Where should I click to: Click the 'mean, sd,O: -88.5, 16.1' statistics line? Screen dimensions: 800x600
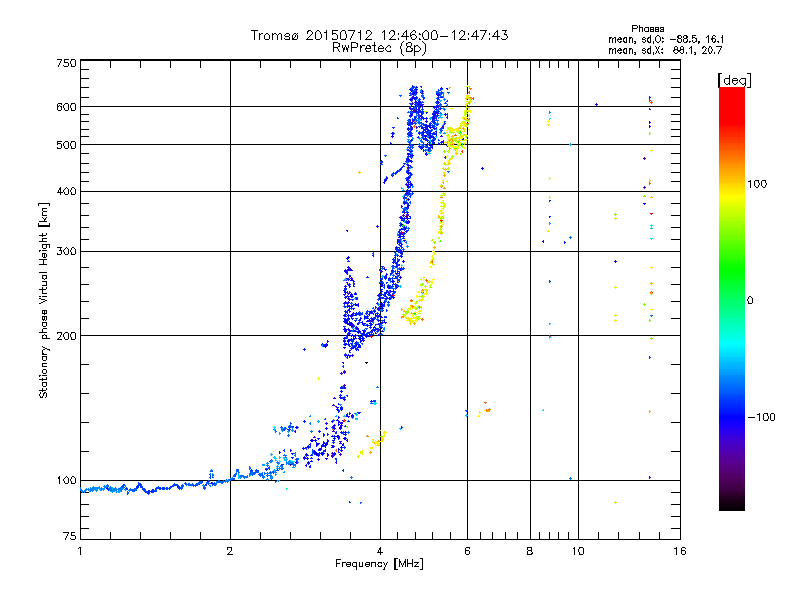pos(666,39)
